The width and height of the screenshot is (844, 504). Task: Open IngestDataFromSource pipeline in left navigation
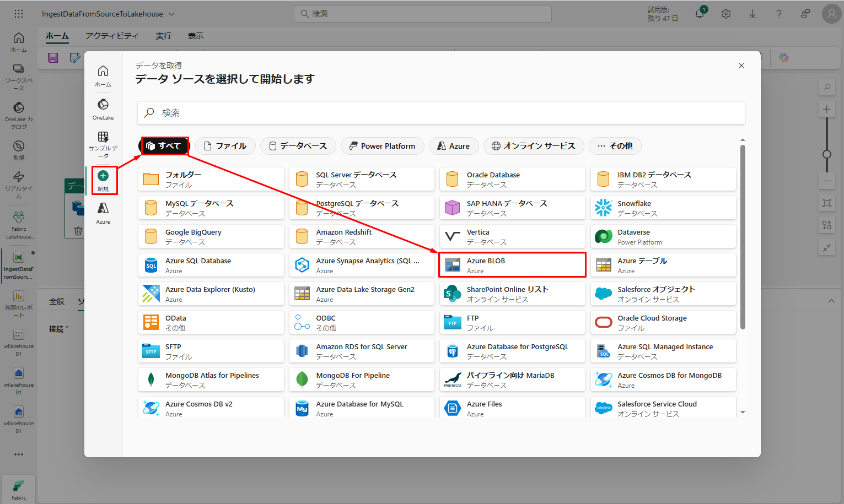[19, 265]
